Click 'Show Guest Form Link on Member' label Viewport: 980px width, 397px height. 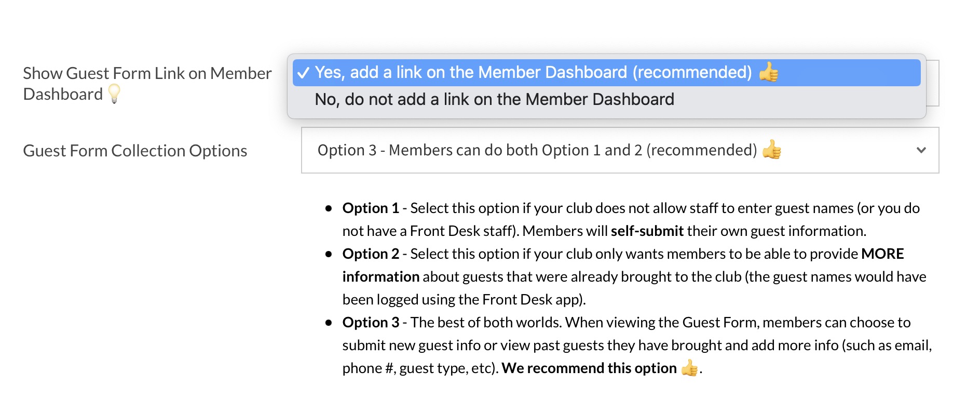click(147, 73)
